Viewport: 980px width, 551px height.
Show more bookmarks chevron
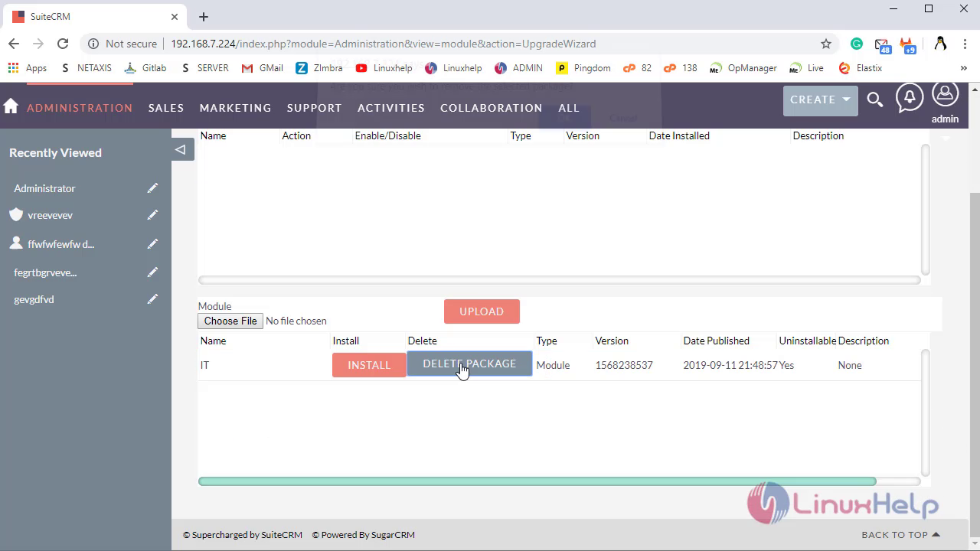tap(964, 68)
